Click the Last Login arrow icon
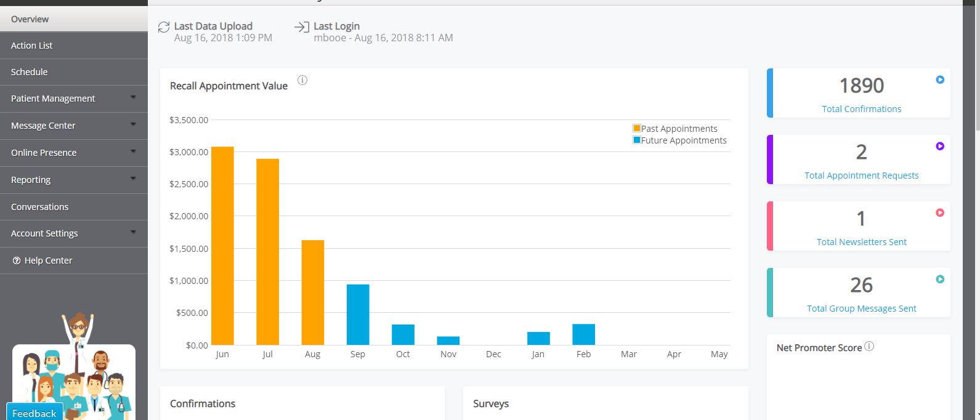980x420 pixels. click(x=302, y=26)
